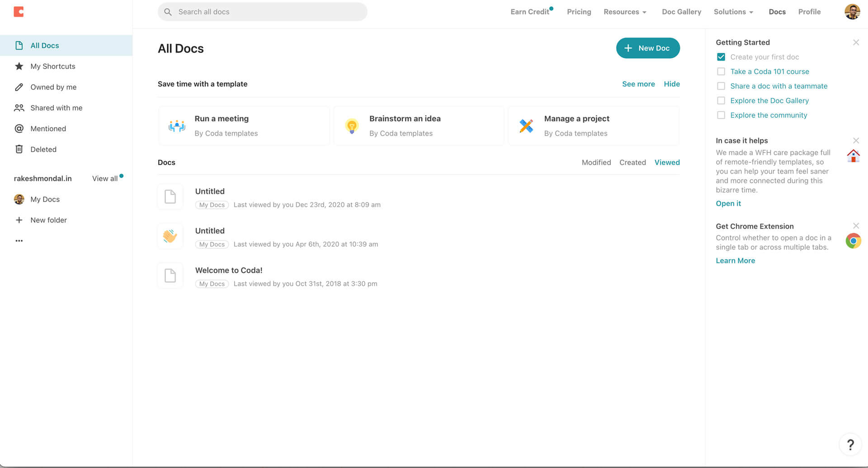This screenshot has width=868, height=468.
Task: Open the user profile avatar
Action: tap(852, 12)
